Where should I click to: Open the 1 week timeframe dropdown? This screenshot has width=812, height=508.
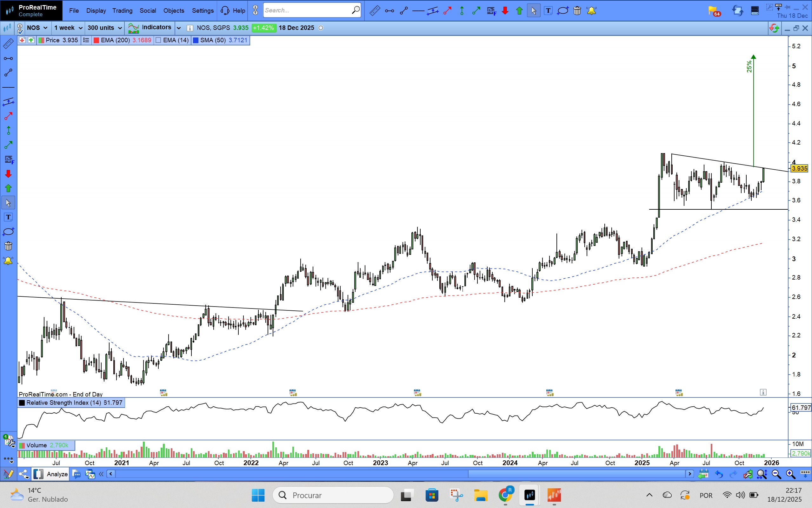[x=68, y=28]
